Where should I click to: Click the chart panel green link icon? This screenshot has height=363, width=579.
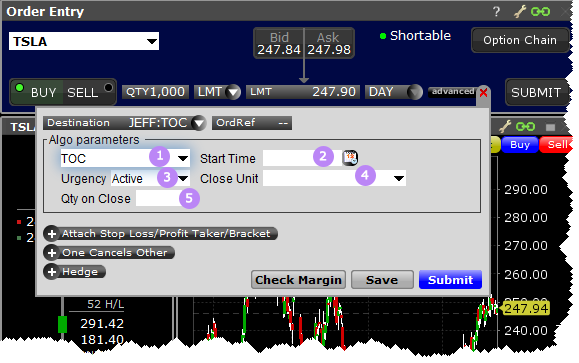pos(525,127)
